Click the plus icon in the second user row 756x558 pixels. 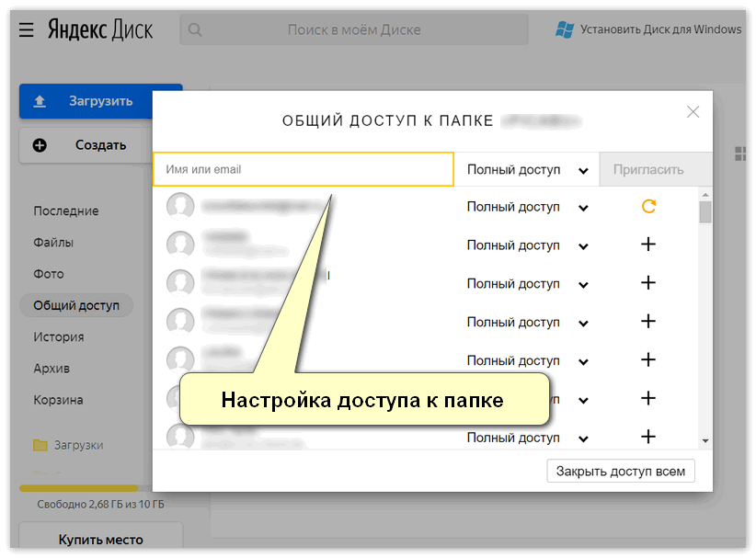pos(648,245)
